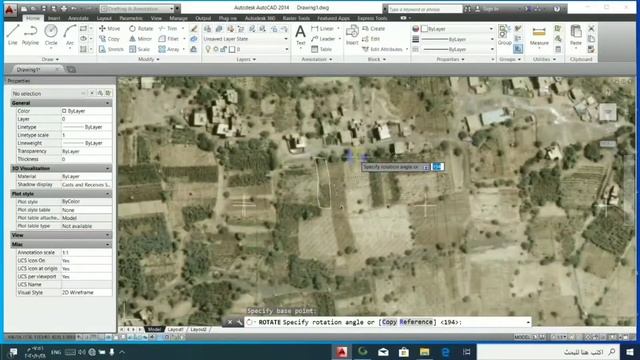Click the Move tool in Modify panel
The image size is (640, 360).
pos(109,29)
